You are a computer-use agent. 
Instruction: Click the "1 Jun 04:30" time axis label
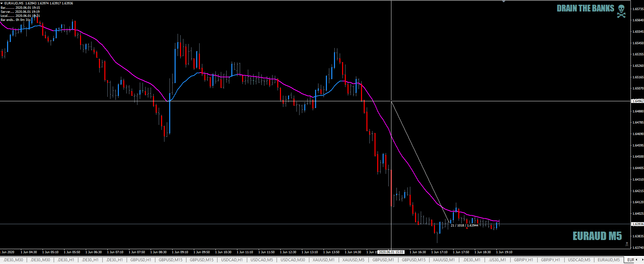click(29, 252)
